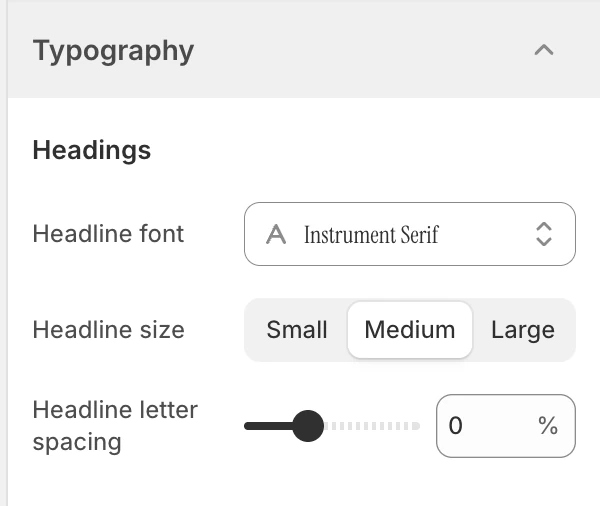Click the Headline letter spacing label

tap(115, 426)
